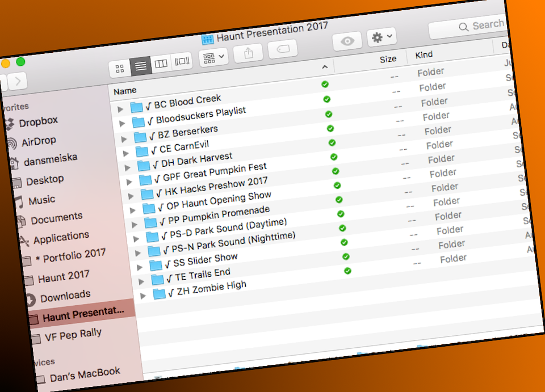The image size is (545, 392).
Task: Open Dropbox in the sidebar
Action: click(38, 122)
